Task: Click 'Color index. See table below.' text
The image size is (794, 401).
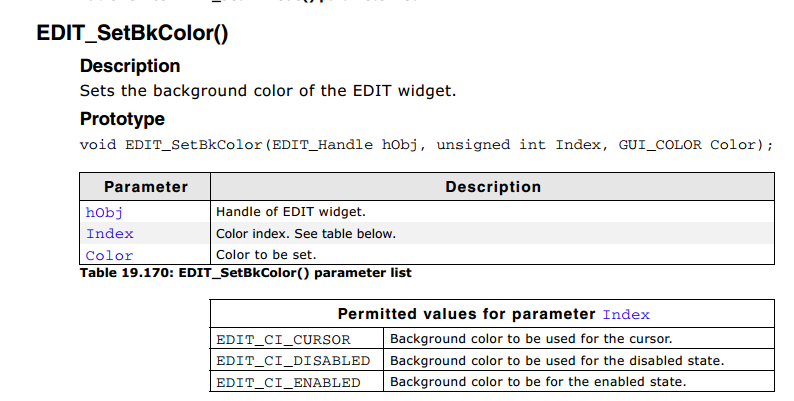Action: point(306,234)
